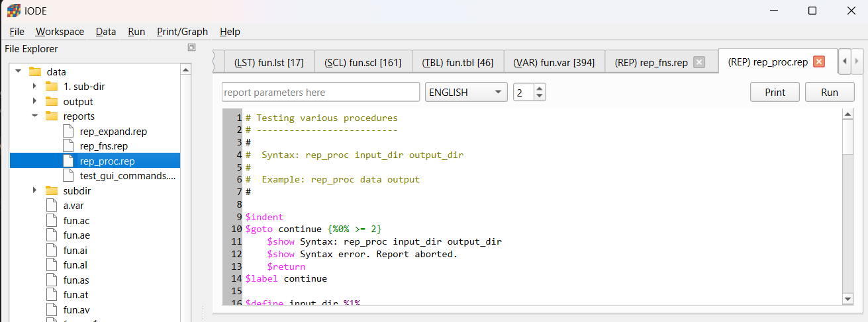Click the report parameters input field
This screenshot has width=868, height=322.
tap(320, 93)
